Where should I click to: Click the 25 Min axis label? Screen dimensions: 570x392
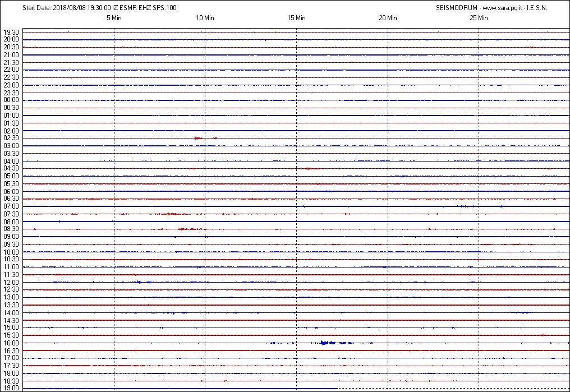coord(479,18)
